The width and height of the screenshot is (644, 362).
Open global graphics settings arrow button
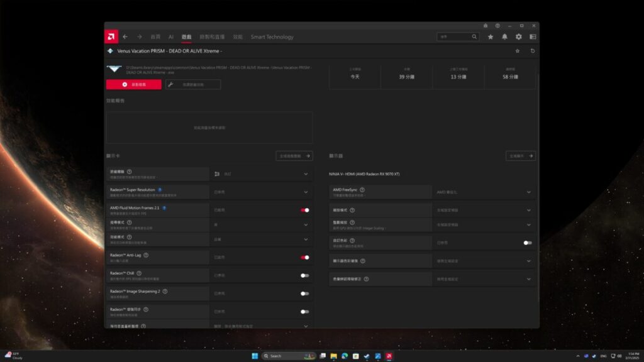click(x=294, y=156)
